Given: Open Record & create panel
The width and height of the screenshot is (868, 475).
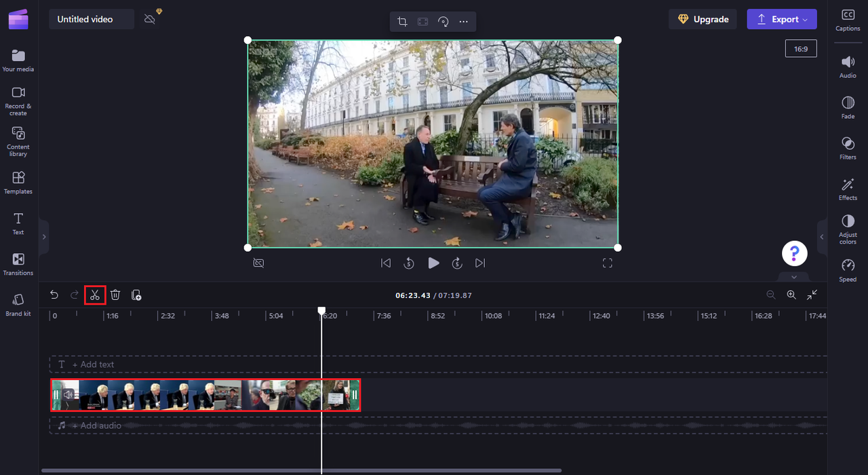Looking at the screenshot, I should tap(18, 100).
